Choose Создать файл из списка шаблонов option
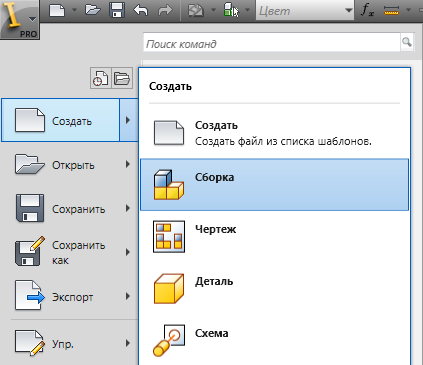The image size is (423, 365). [x=274, y=133]
